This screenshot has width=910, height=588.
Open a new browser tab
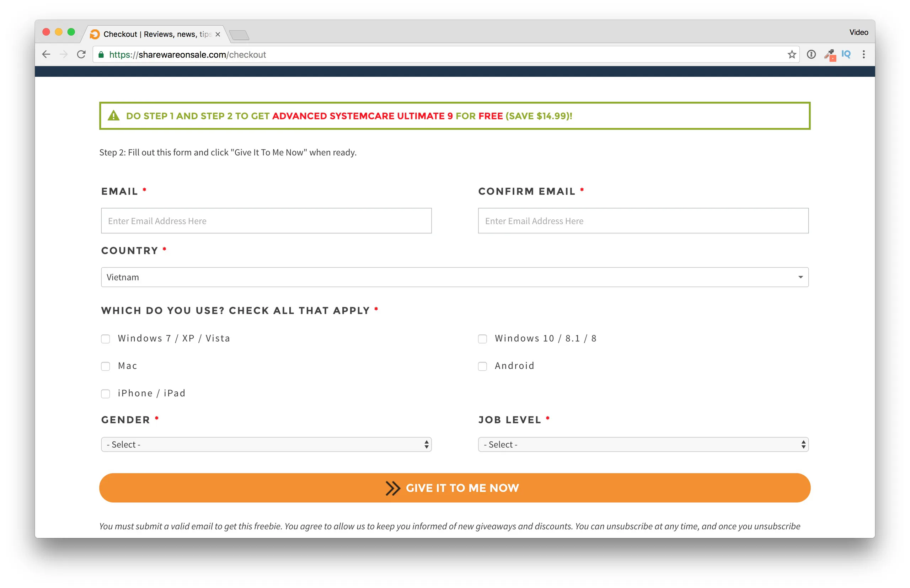click(x=239, y=35)
